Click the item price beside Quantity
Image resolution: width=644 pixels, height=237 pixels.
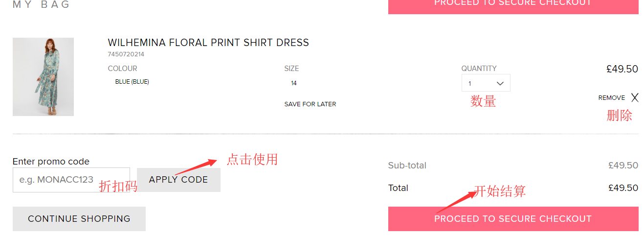pyautogui.click(x=622, y=69)
